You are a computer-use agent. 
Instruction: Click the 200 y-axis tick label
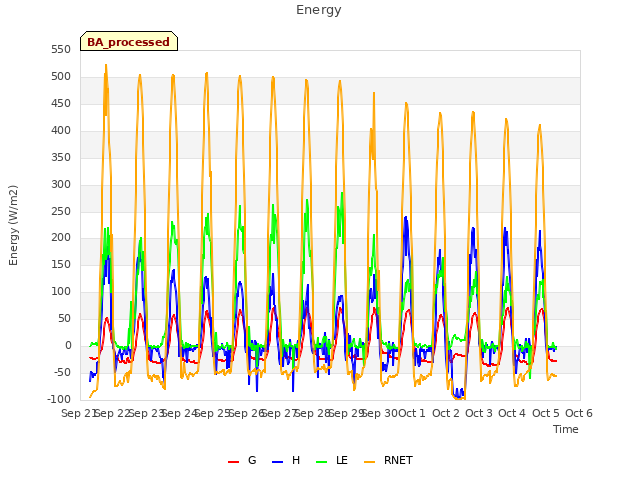click(61, 238)
